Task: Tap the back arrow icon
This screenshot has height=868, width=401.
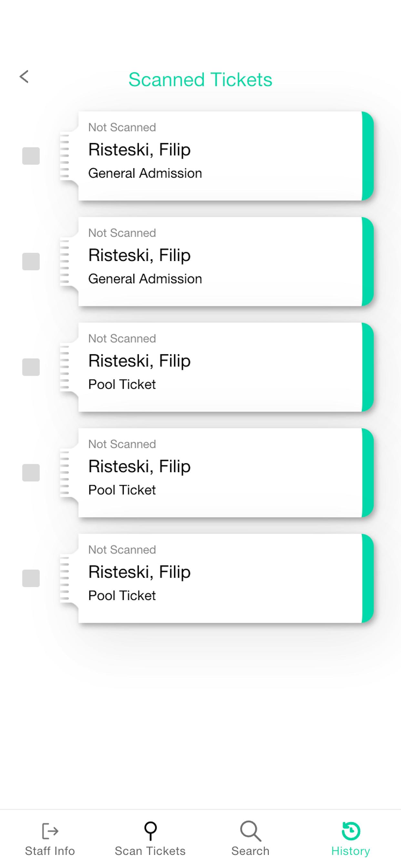Action: (x=24, y=77)
